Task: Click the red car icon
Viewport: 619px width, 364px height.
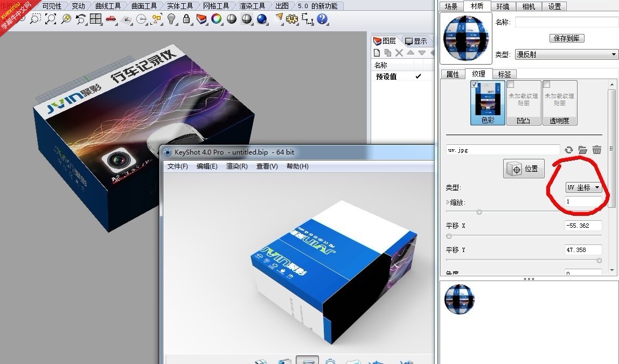Action: point(111,18)
